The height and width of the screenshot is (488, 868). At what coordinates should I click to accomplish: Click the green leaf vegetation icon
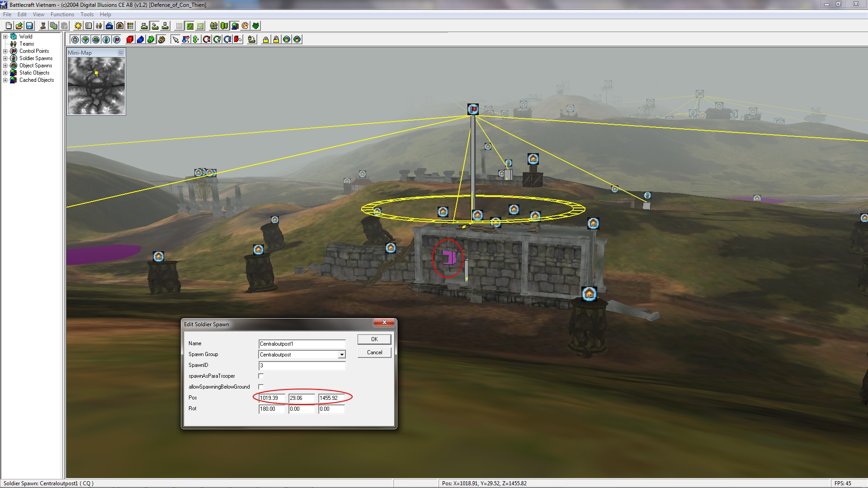pos(255,26)
